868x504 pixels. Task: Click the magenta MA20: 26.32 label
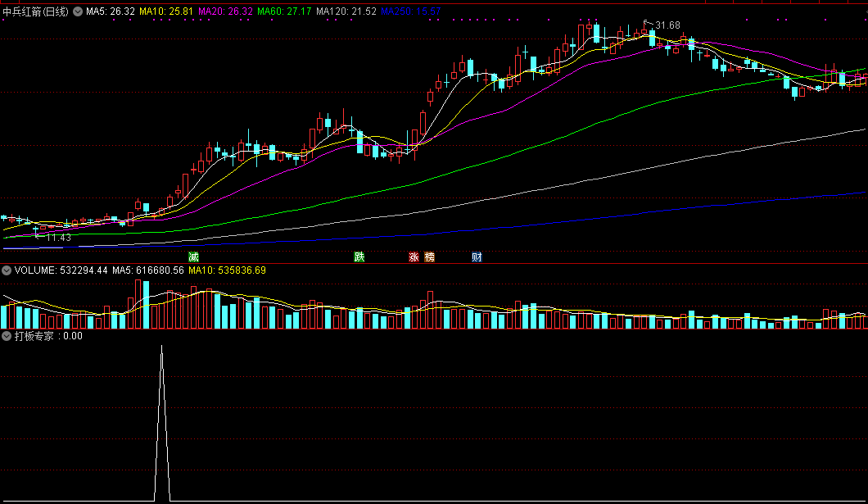coord(225,11)
